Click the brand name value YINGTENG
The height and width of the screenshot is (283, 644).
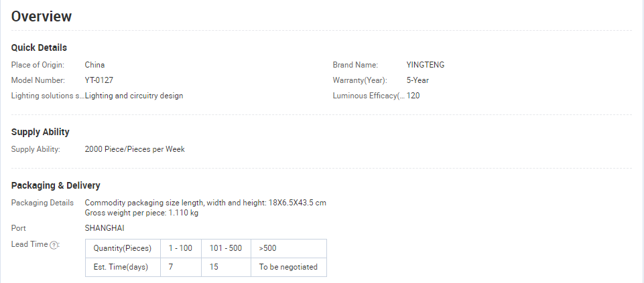(425, 65)
